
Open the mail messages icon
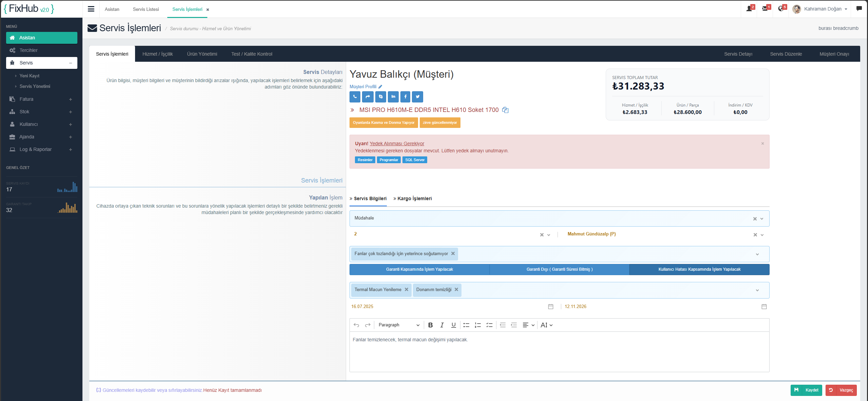tap(766, 8)
